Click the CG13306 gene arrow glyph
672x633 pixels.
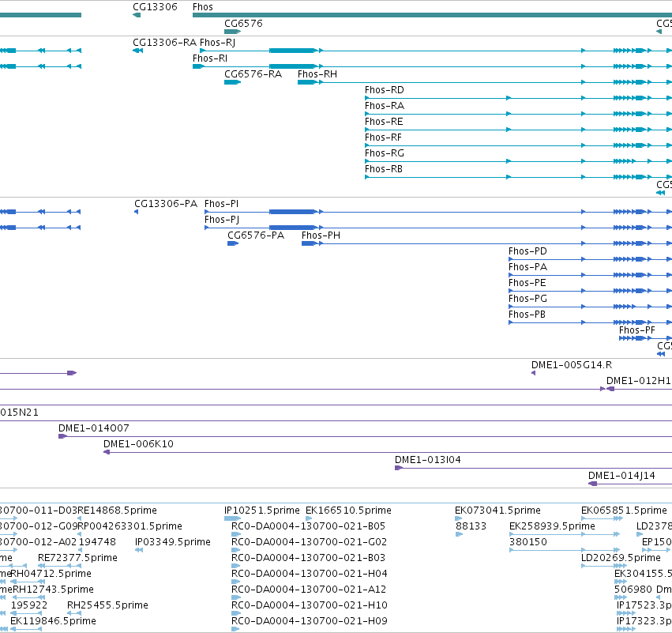[x=137, y=15]
